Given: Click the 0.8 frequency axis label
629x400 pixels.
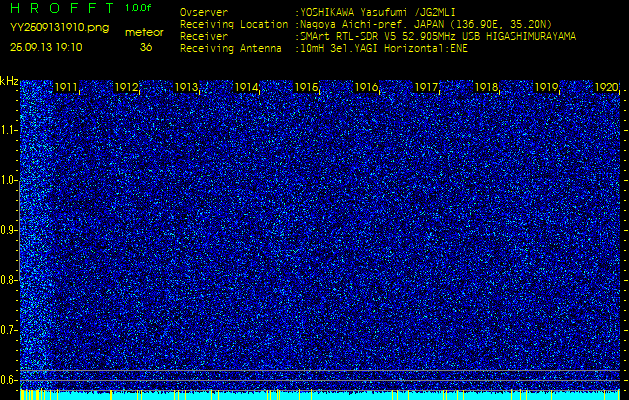Looking at the screenshot, I should click(7, 280).
